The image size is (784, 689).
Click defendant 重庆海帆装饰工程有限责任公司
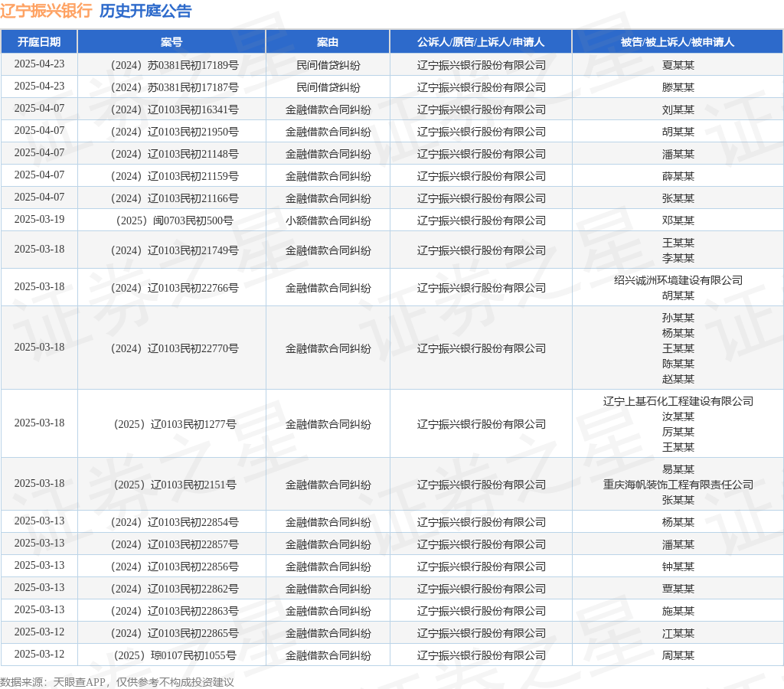[678, 485]
